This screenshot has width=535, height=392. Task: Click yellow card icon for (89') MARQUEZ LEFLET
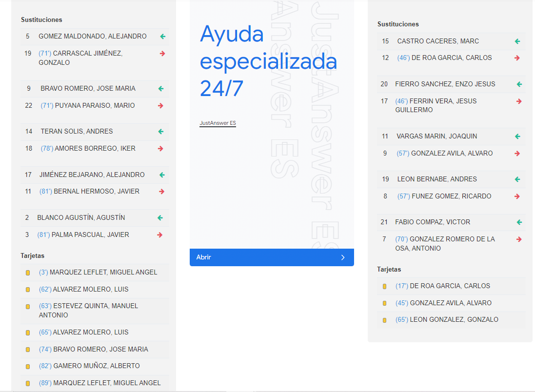[x=28, y=384]
